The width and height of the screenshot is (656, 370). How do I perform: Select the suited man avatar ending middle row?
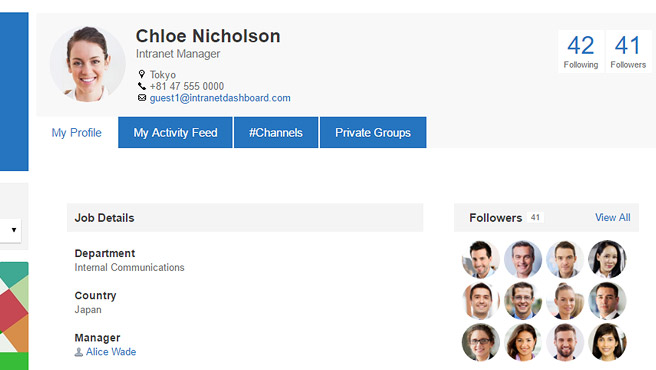coord(607,301)
